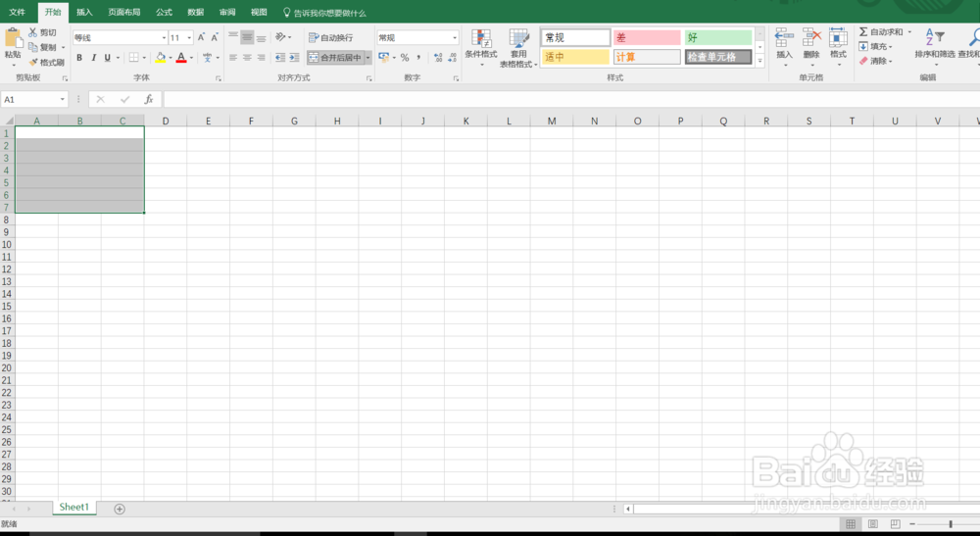The image size is (980, 536).
Task: Click the phonetic guide (文) icon
Action: click(x=207, y=58)
